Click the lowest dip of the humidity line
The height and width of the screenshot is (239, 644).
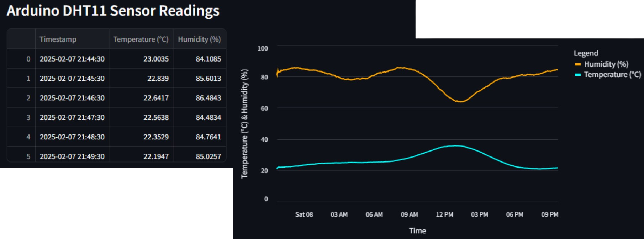pyautogui.click(x=460, y=102)
